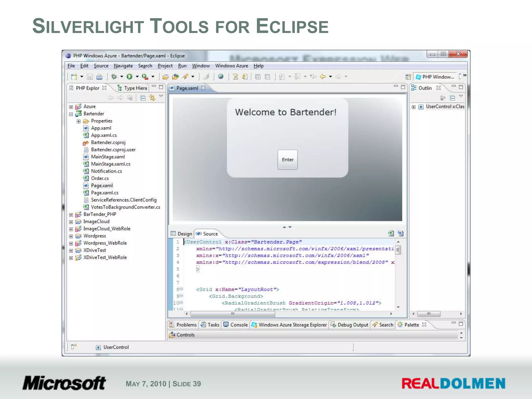Viewport: 532px width, 399px height.
Task: Open the Windows Azure menu
Action: pos(232,66)
